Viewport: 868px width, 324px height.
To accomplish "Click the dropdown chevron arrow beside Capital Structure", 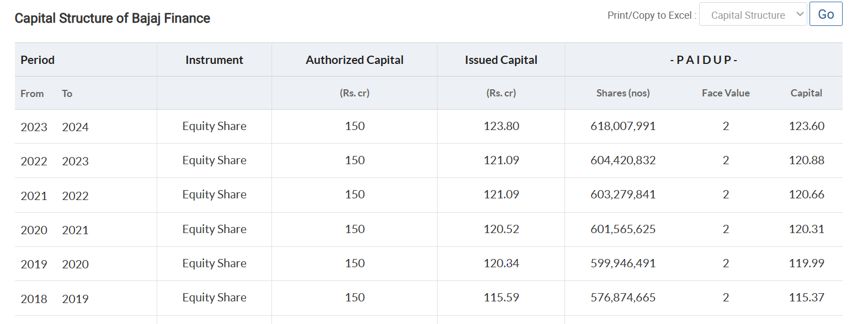I will point(800,14).
